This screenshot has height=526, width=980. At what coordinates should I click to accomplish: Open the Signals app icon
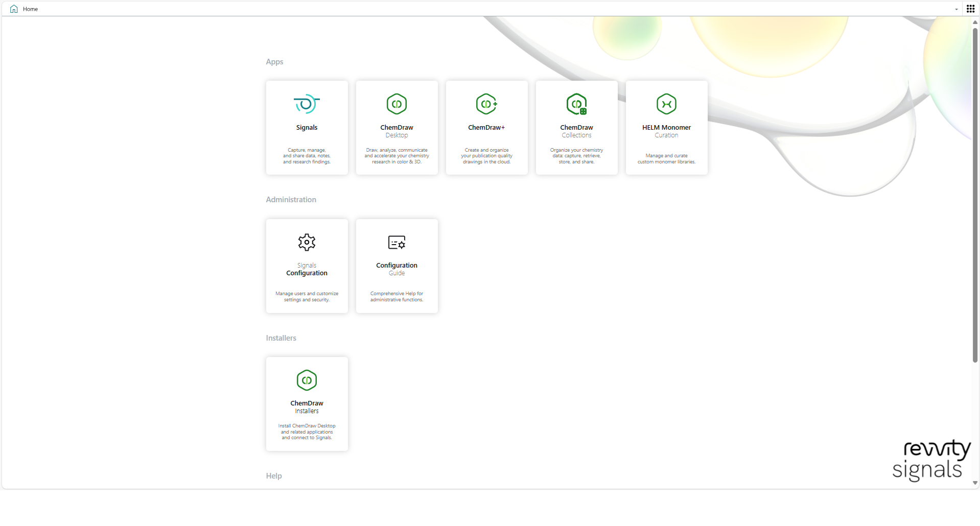(307, 104)
